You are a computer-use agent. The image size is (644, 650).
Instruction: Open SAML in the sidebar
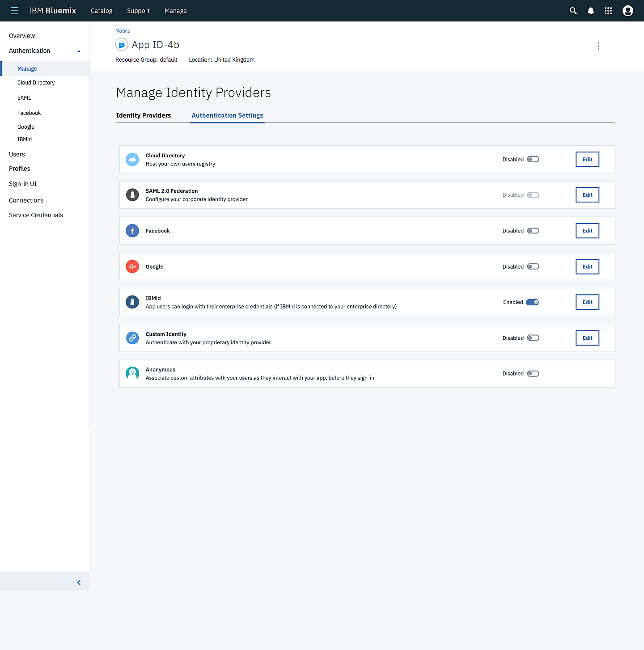pyautogui.click(x=24, y=98)
